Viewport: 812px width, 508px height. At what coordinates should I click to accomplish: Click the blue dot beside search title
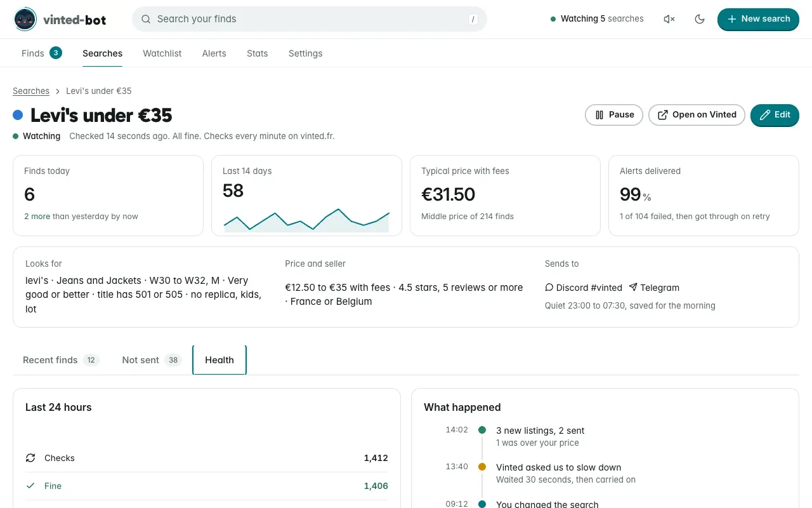pyautogui.click(x=18, y=115)
